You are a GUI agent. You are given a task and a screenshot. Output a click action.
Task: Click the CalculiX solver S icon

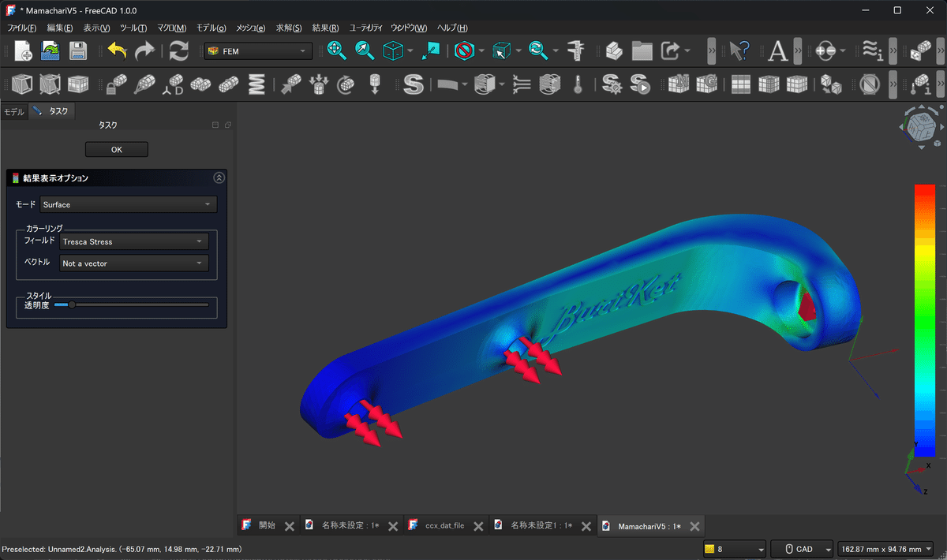pos(413,84)
